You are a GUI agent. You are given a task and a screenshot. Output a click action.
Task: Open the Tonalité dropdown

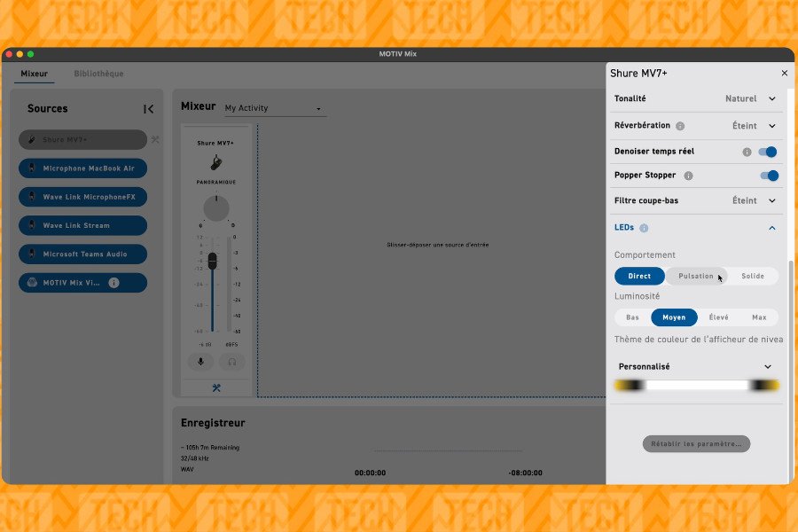pyautogui.click(x=771, y=99)
